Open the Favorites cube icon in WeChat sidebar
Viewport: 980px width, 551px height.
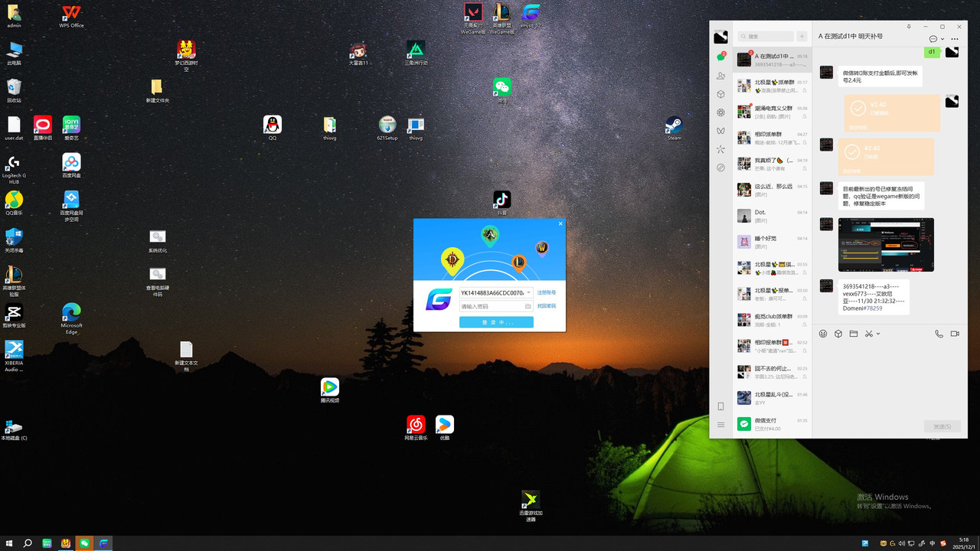point(720,94)
